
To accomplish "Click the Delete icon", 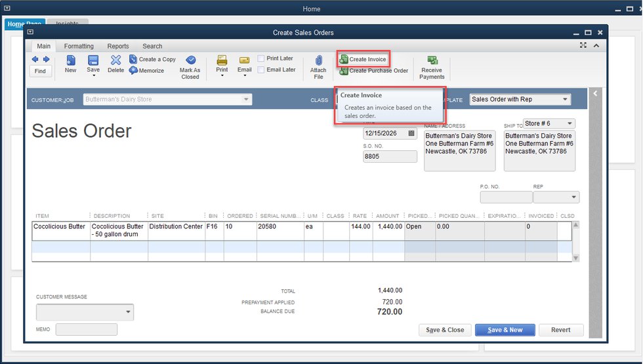I will point(115,64).
